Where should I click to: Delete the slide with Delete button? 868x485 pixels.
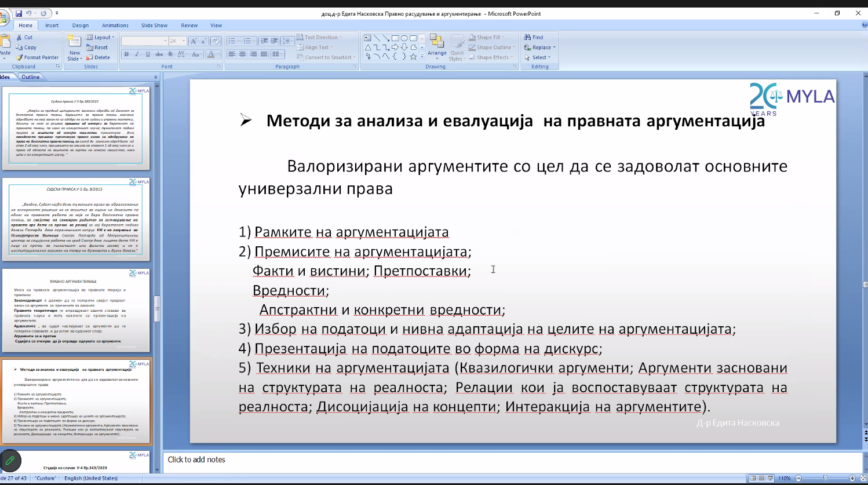click(x=98, y=57)
